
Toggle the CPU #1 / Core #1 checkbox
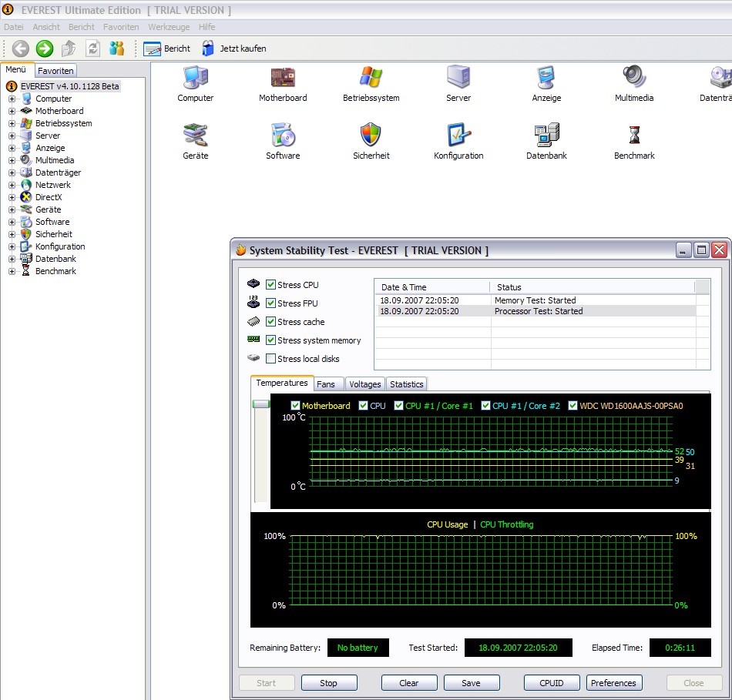pyautogui.click(x=398, y=406)
